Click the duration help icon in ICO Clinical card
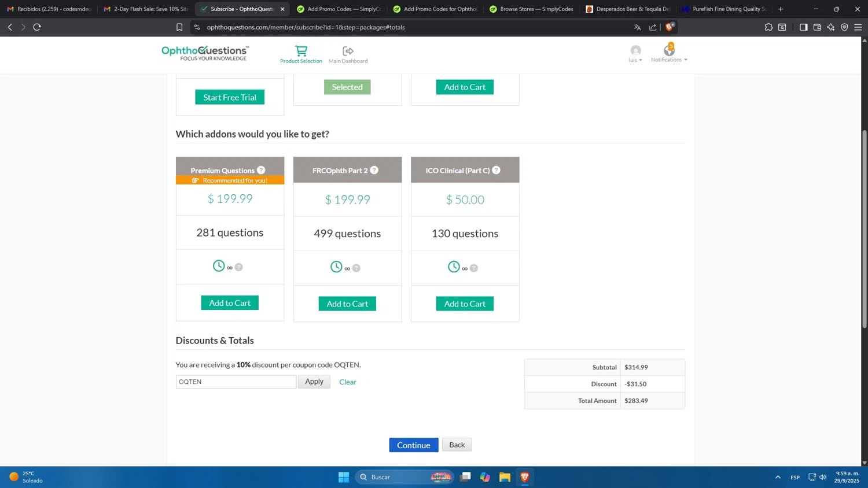 474,268
